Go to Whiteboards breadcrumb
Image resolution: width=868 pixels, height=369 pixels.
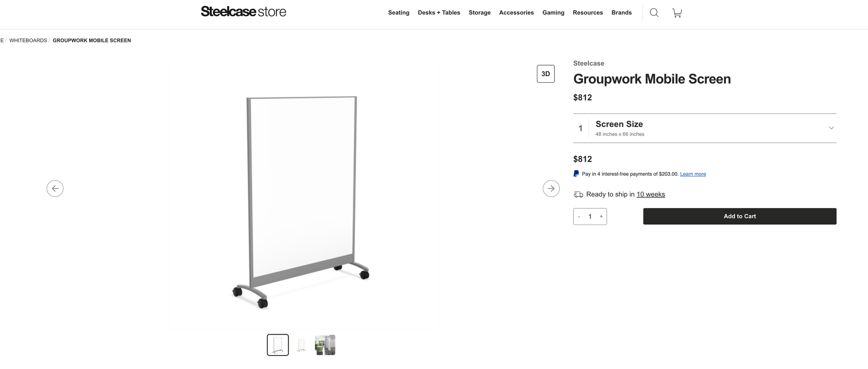[28, 41]
